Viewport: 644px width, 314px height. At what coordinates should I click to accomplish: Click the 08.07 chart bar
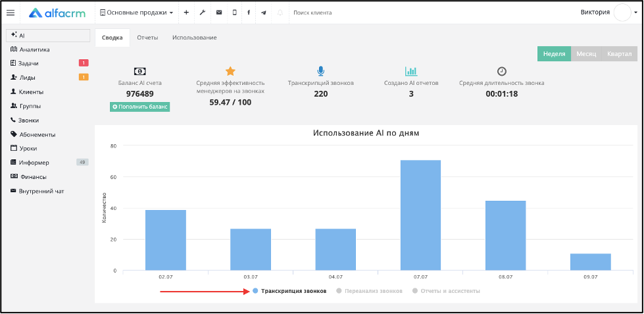point(506,236)
